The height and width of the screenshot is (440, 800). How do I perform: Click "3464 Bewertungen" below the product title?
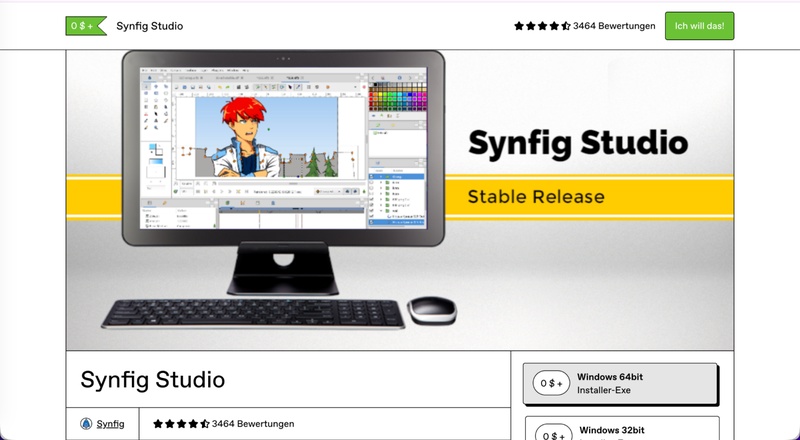click(x=253, y=424)
